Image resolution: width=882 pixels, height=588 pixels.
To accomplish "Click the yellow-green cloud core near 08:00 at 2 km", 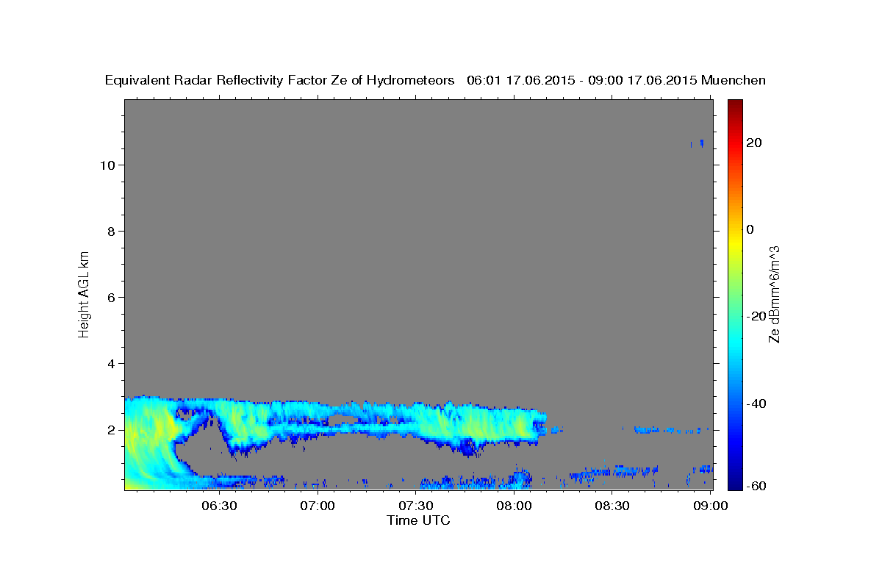I will coord(523,425).
